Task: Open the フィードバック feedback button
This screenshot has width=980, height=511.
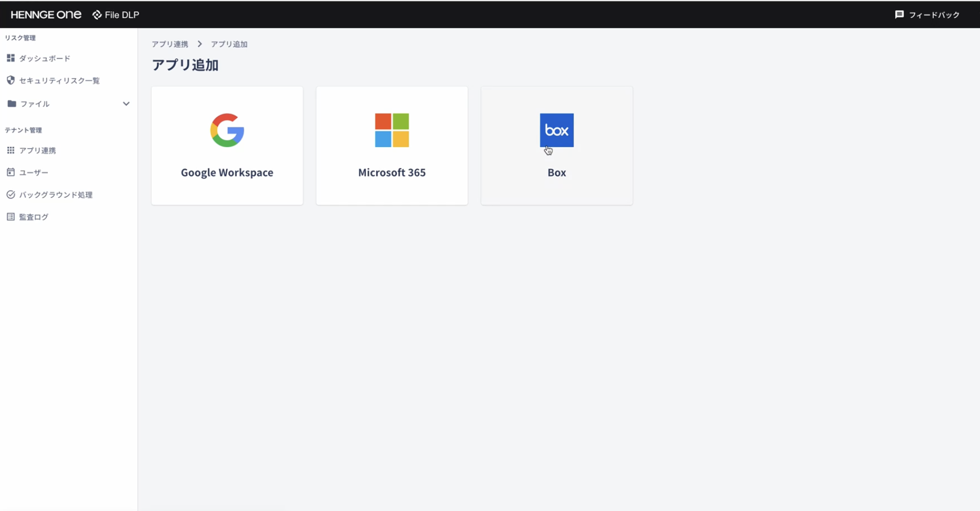Action: pyautogui.click(x=927, y=15)
